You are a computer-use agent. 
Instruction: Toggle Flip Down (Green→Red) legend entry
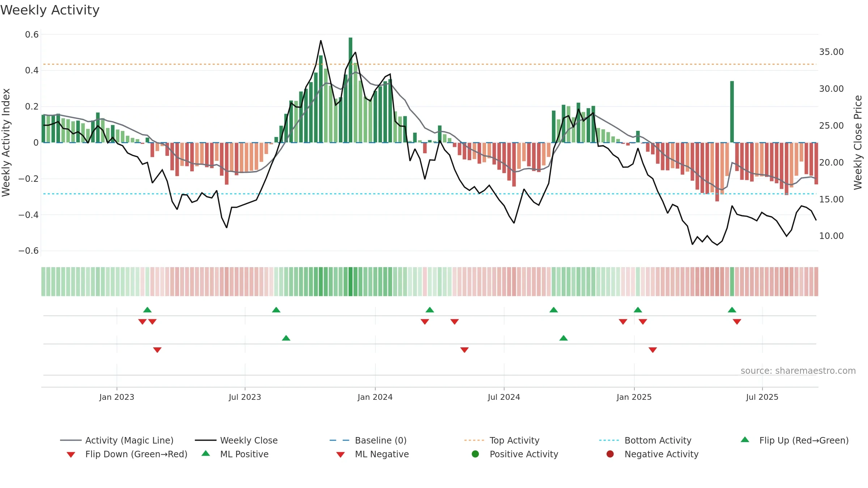click(127, 454)
